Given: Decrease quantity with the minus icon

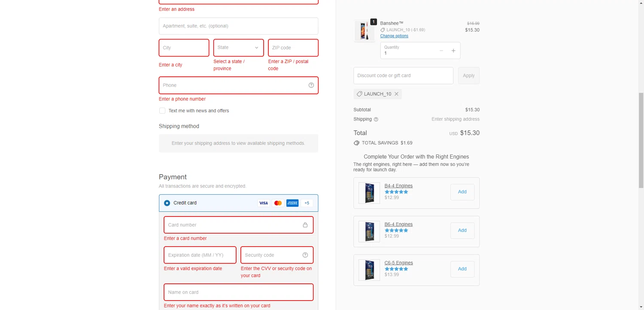Looking at the screenshot, I should coord(441,51).
